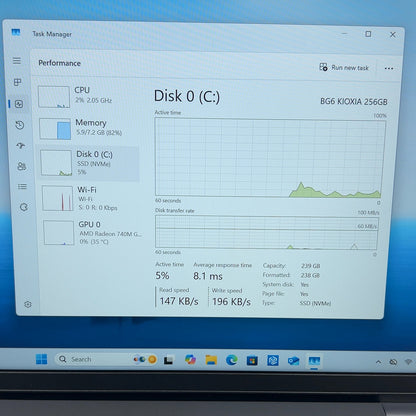Open the Services icon in sidebar

[23, 207]
